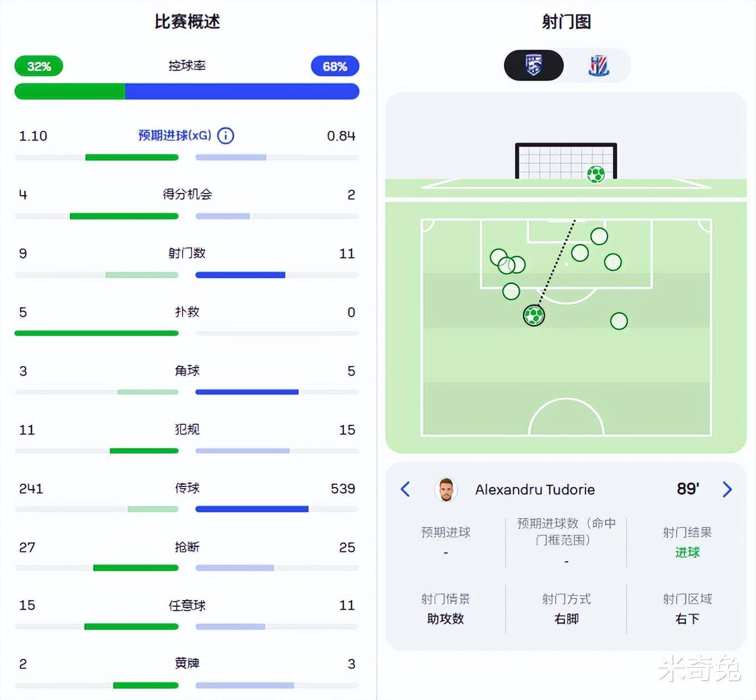Click the 89' minute timestamp
Image resolution: width=756 pixels, height=700 pixels.
click(x=688, y=489)
